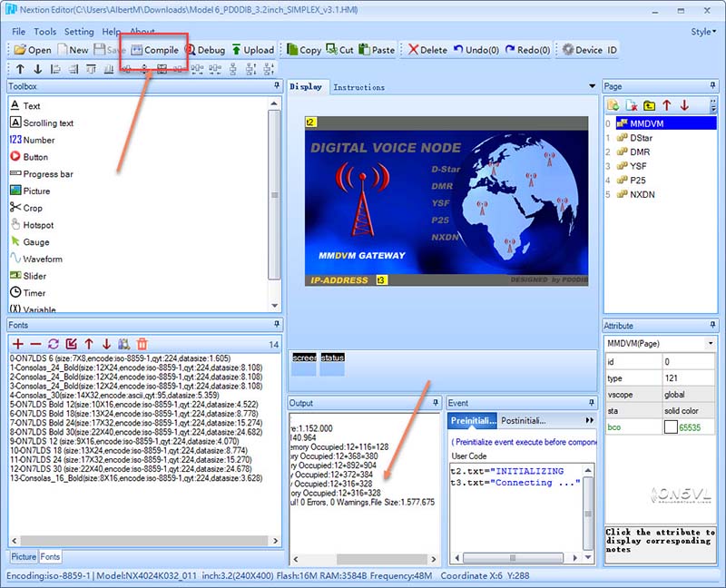
Task: Create a new project with New
Action: 74,50
